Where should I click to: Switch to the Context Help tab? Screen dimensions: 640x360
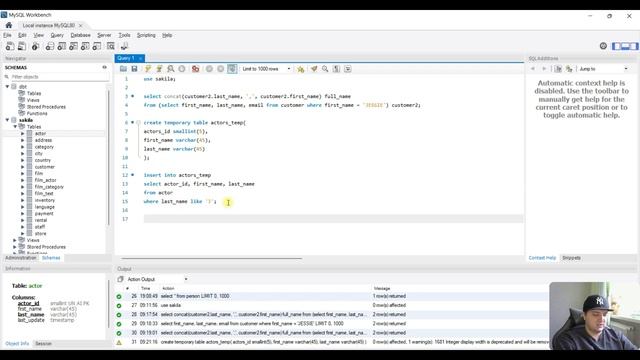coord(542,258)
